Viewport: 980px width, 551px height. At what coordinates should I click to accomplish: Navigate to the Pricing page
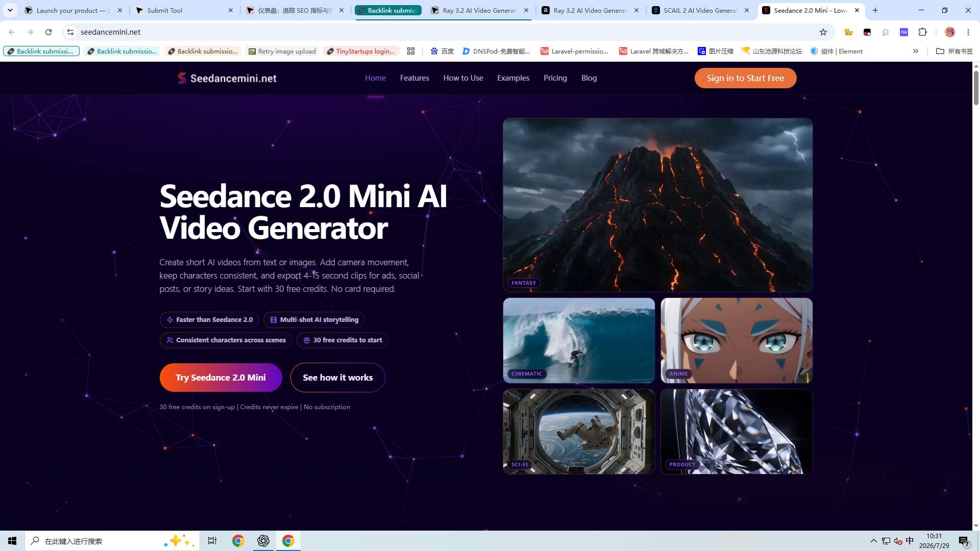[x=555, y=78]
